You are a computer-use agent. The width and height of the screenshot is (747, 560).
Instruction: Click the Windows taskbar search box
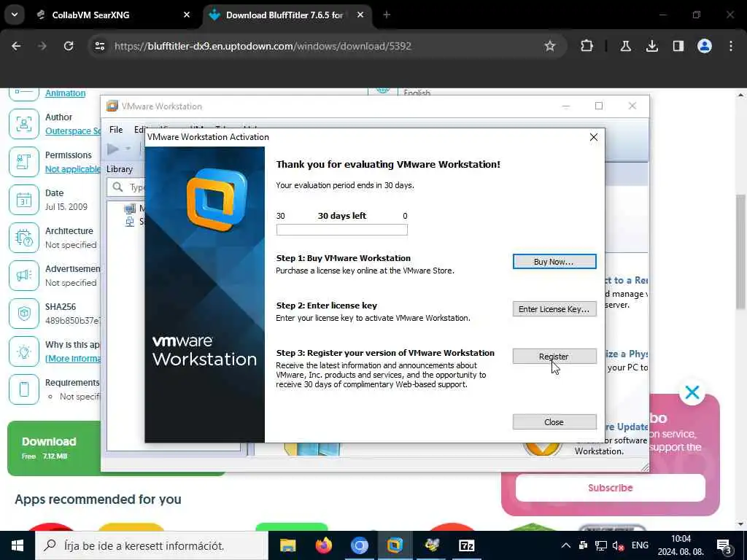[x=152, y=545]
